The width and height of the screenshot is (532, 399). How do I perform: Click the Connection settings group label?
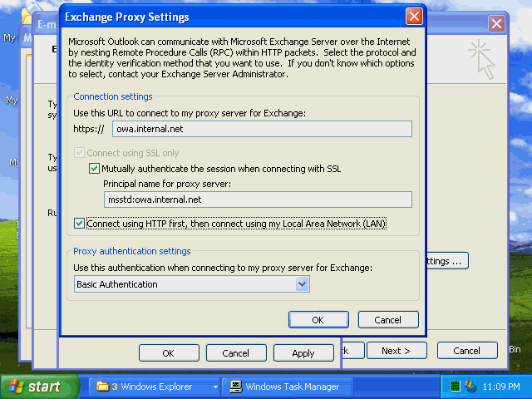[x=113, y=96]
